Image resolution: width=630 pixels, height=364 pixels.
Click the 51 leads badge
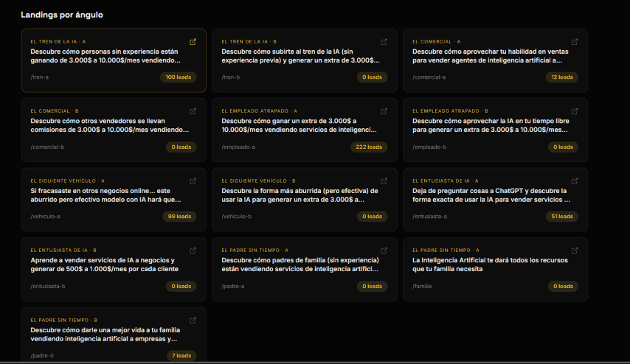(562, 217)
